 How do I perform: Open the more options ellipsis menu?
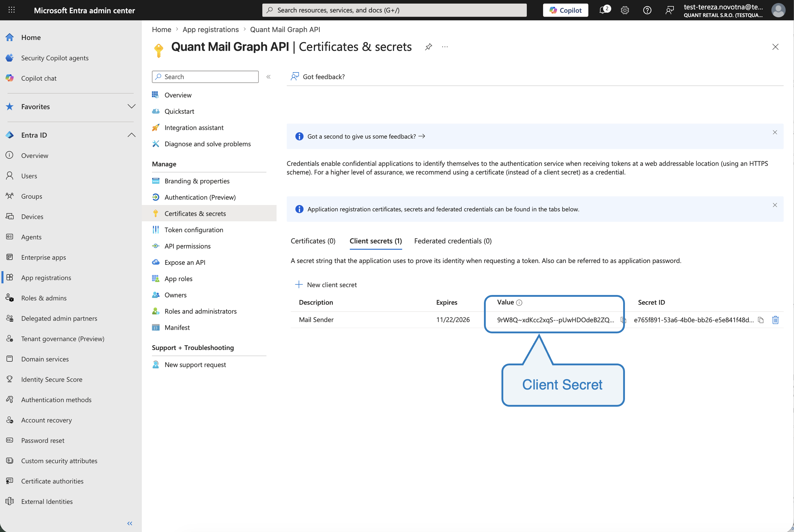pos(445,47)
